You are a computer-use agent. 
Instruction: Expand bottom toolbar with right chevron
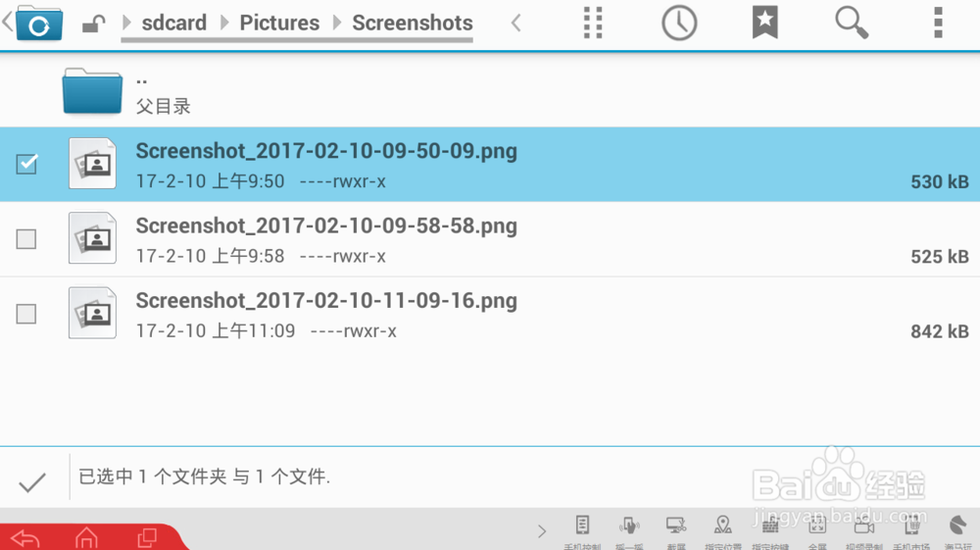[x=541, y=532]
